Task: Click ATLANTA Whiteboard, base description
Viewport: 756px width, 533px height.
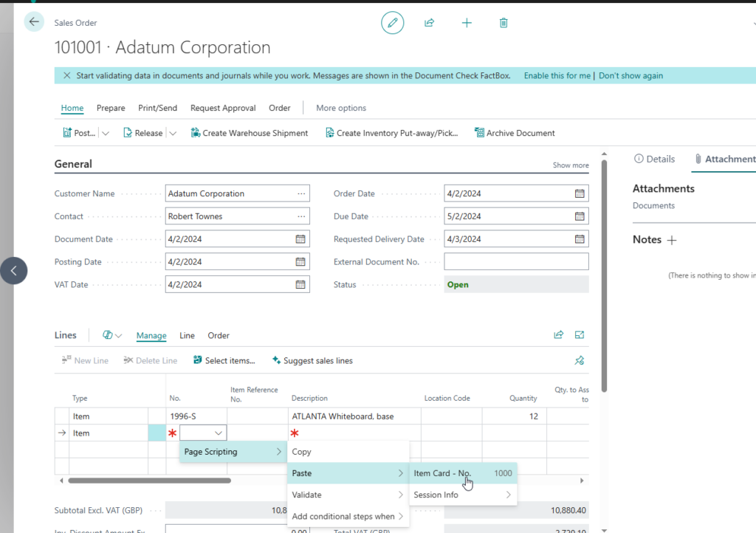Action: [x=354, y=416]
